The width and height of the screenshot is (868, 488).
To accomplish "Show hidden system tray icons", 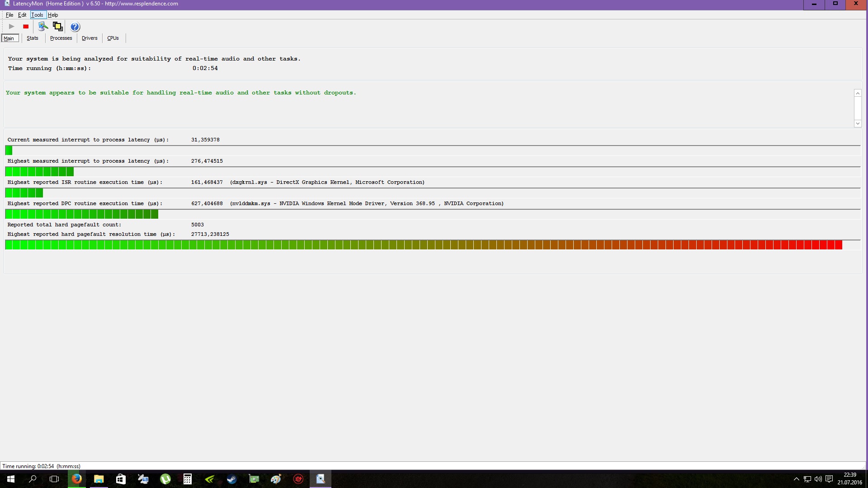I will pyautogui.click(x=797, y=479).
